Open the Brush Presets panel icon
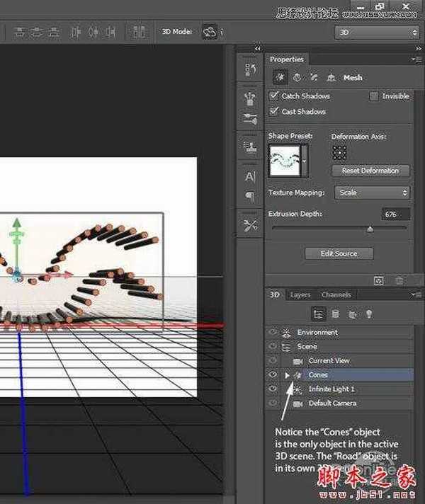 [250, 118]
